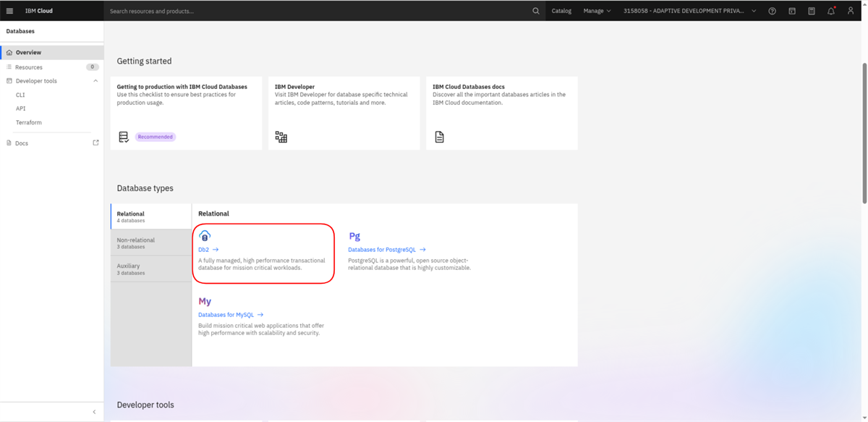Click the Db2 description text
The image size is (868, 422).
click(x=262, y=264)
